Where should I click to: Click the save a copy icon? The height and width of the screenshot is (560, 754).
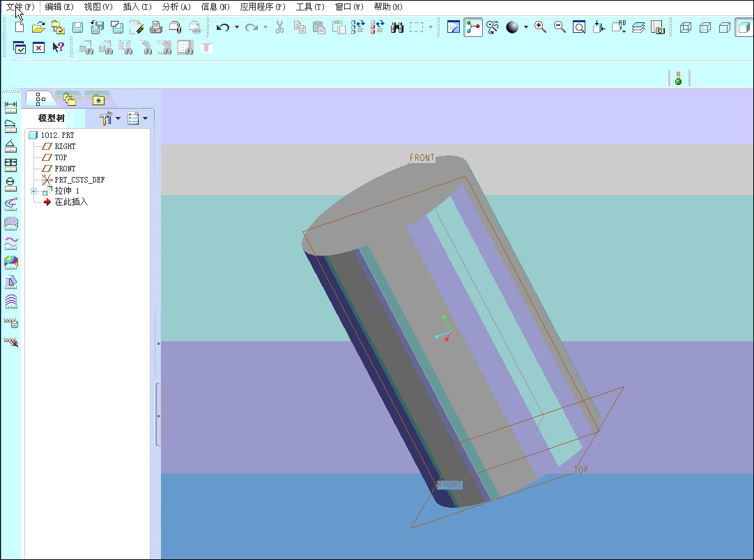tap(97, 27)
